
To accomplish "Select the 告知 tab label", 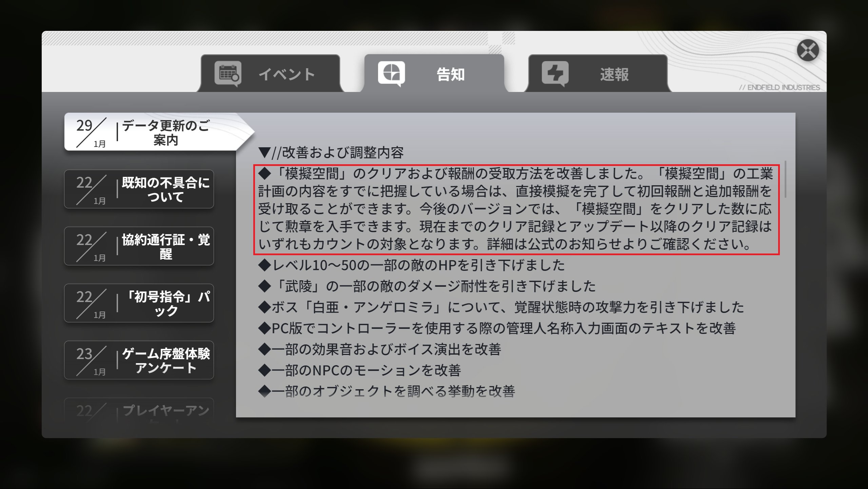I will (450, 75).
